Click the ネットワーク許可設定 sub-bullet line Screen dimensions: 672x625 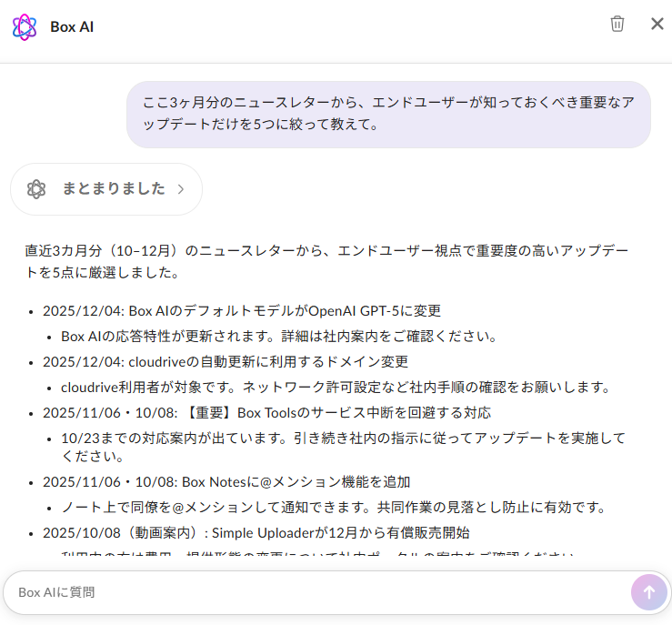tap(335, 388)
